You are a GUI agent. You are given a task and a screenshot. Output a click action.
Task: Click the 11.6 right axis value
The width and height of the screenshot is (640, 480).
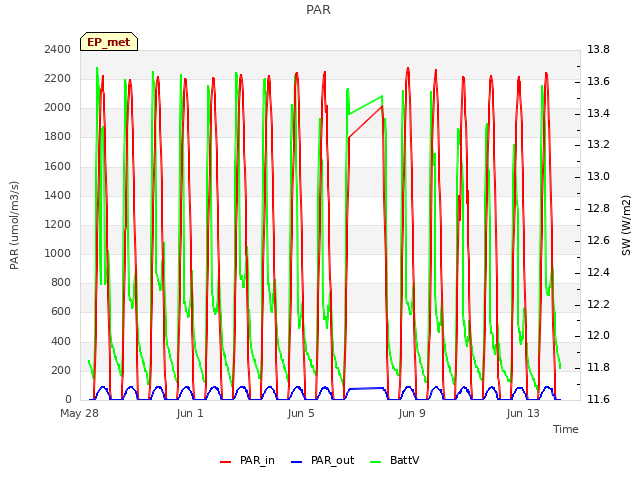tap(598, 399)
